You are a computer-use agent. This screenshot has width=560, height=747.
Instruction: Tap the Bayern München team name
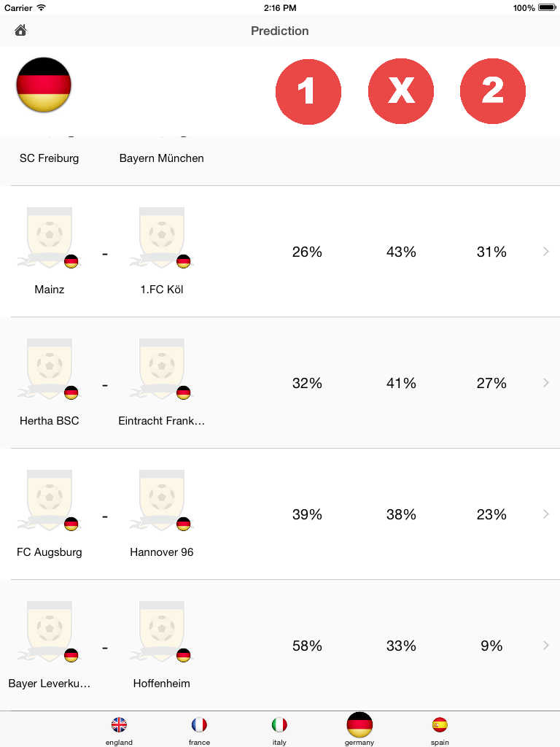(162, 158)
